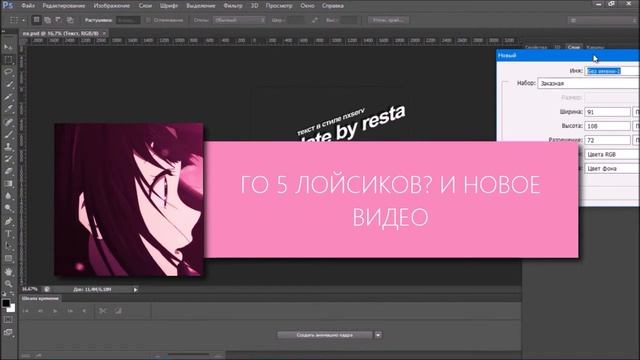The width and height of the screenshot is (640, 360).
Task: Click the foreground color swatch
Action: 6,303
